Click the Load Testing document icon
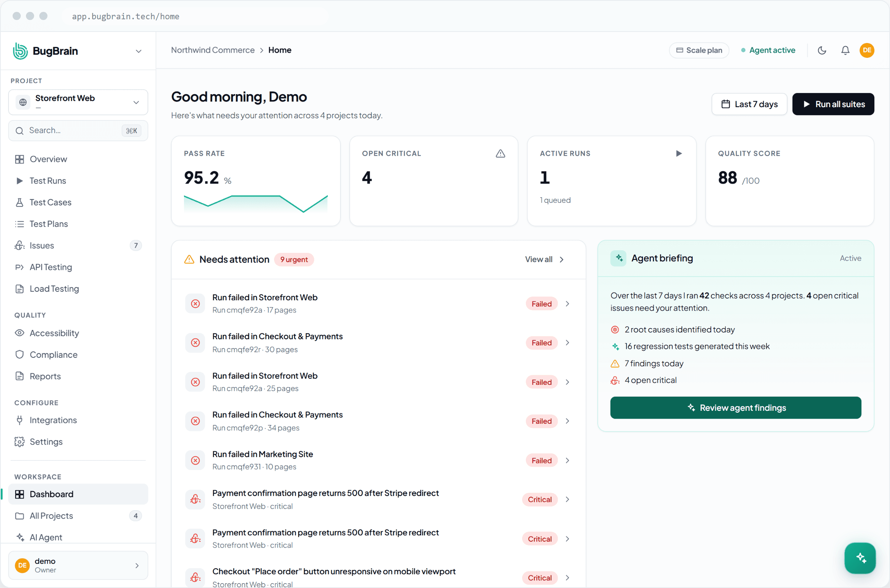Viewport: 890px width, 588px height. (x=20, y=289)
